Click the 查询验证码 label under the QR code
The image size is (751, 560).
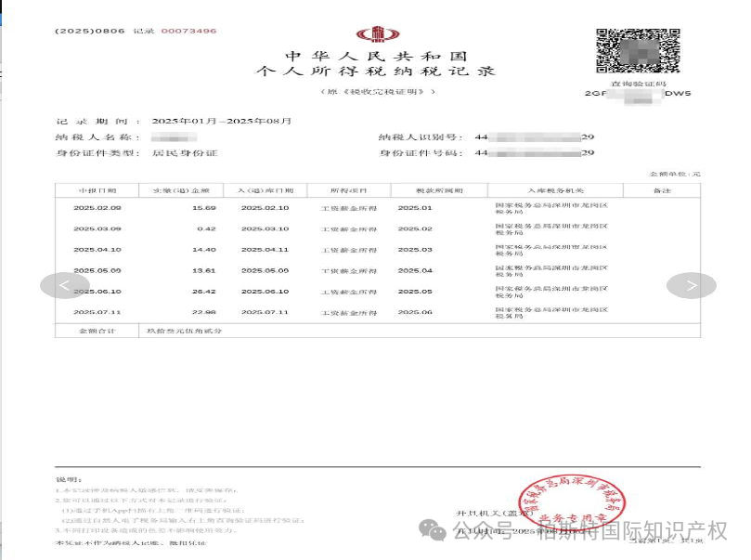639,82
